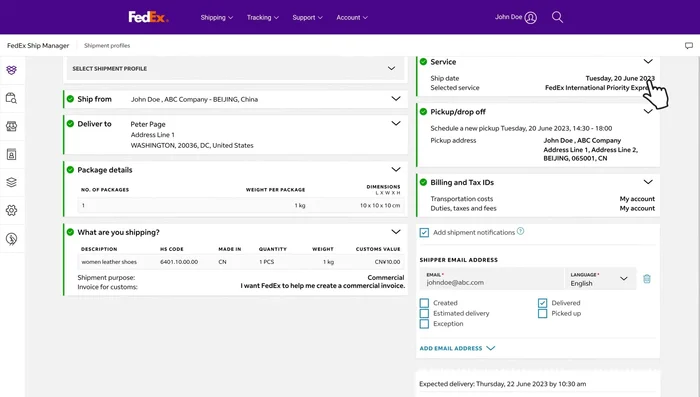
Task: Uncheck the Delivered notification checkbox
Action: [542, 303]
